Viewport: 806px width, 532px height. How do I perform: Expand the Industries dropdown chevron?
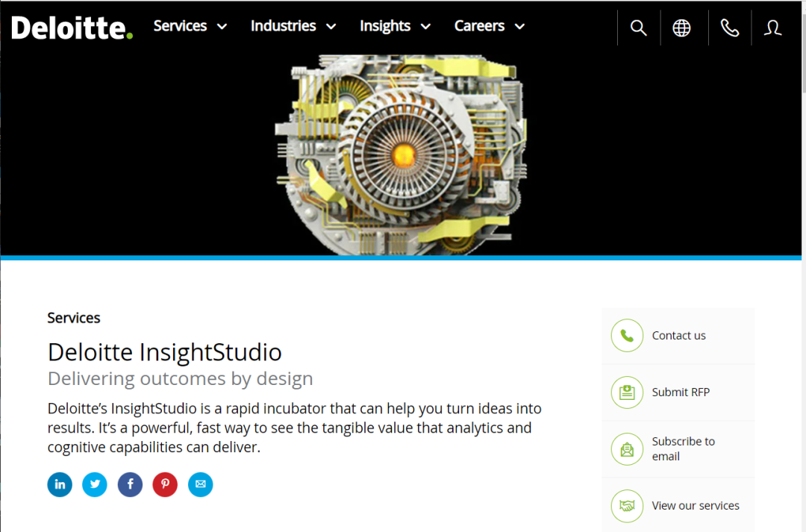pyautogui.click(x=331, y=27)
